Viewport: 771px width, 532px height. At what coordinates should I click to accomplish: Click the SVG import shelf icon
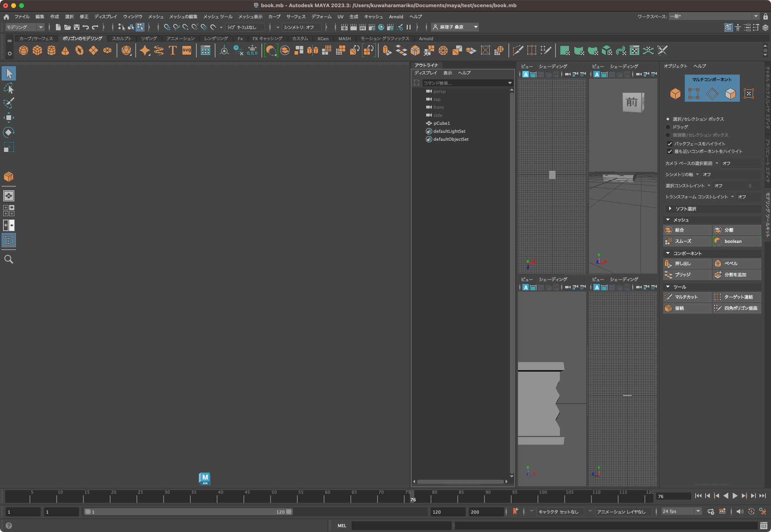tap(187, 51)
